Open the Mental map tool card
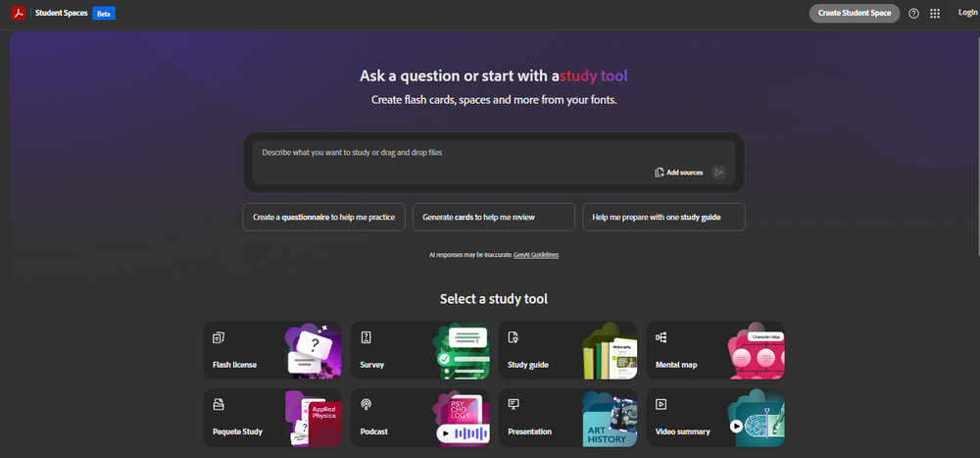 point(715,350)
